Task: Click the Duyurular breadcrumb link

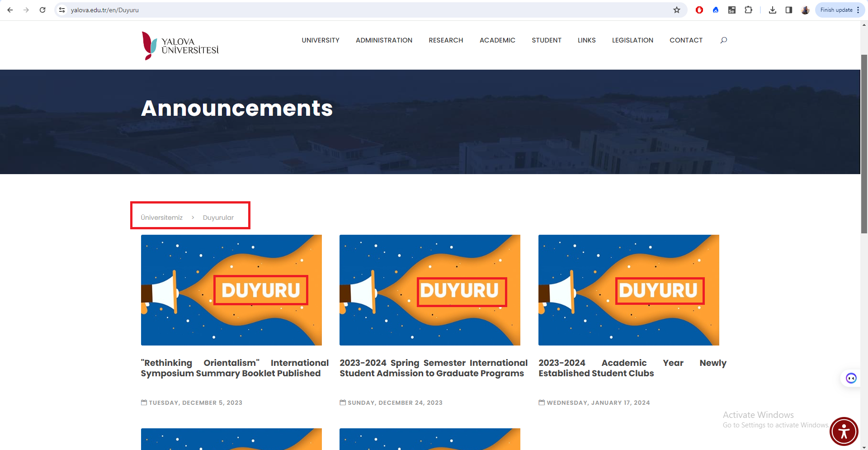Action: (x=218, y=218)
